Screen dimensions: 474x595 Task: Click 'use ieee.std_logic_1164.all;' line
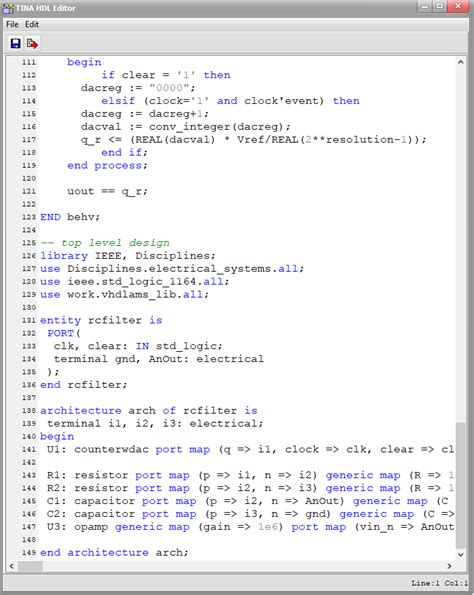(135, 282)
